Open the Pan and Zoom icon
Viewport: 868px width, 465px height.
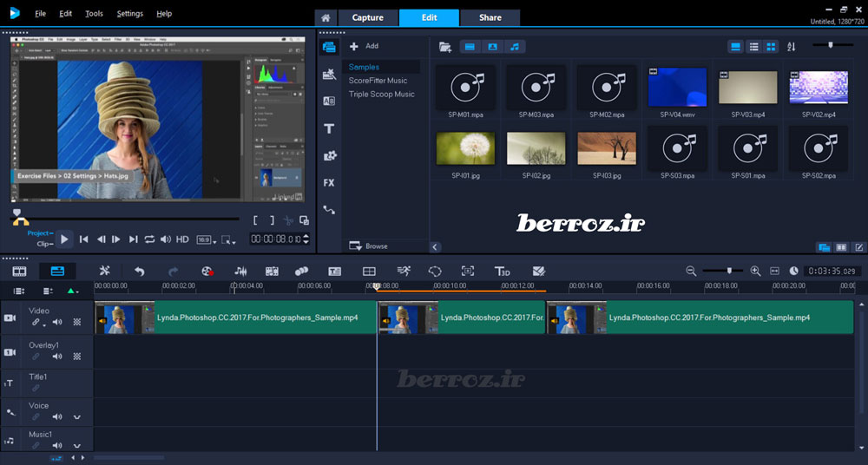click(x=468, y=272)
